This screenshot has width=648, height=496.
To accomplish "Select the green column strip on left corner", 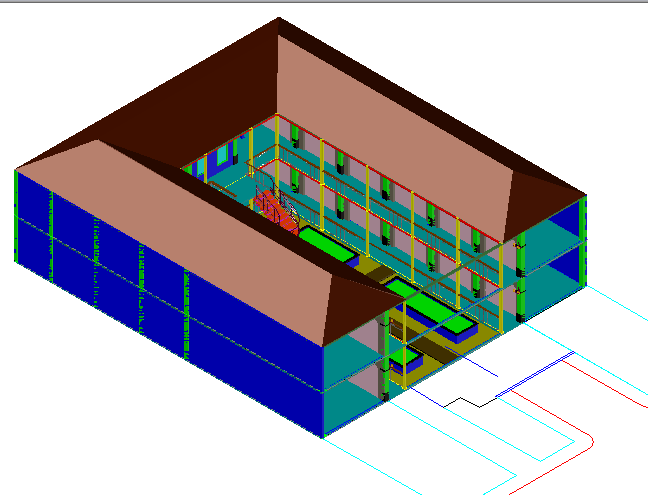I will point(16,215).
